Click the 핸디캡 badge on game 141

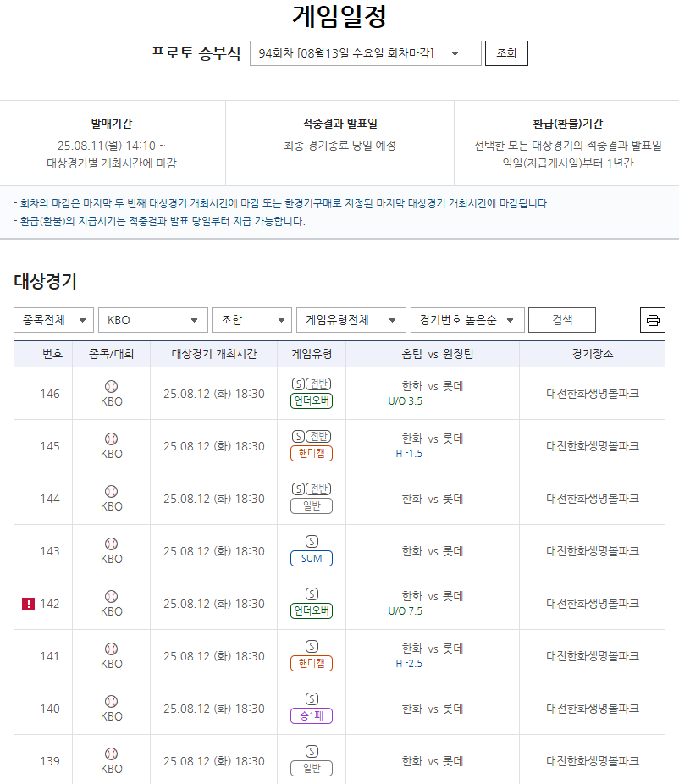tap(311, 663)
